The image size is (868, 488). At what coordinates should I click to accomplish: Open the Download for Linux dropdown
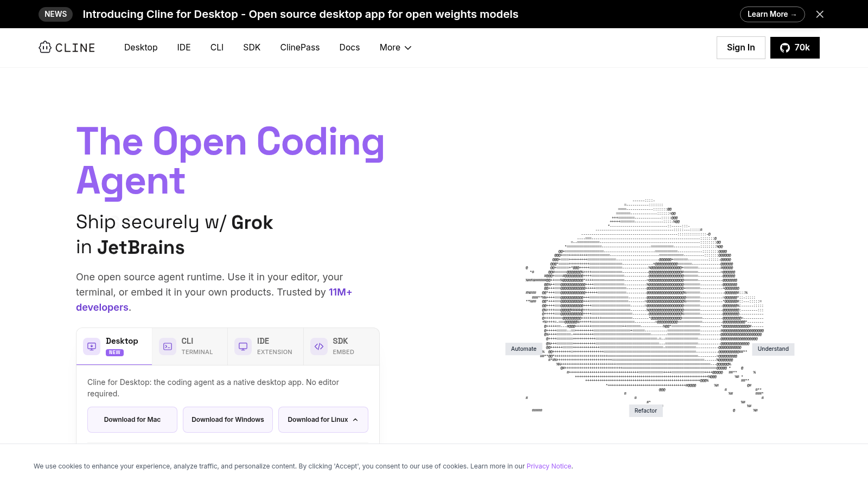click(323, 420)
